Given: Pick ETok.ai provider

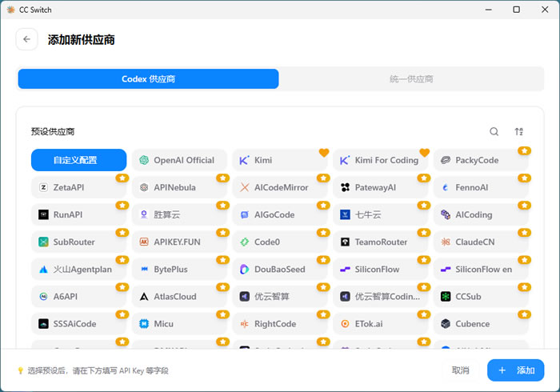Looking at the screenshot, I should (381, 324).
